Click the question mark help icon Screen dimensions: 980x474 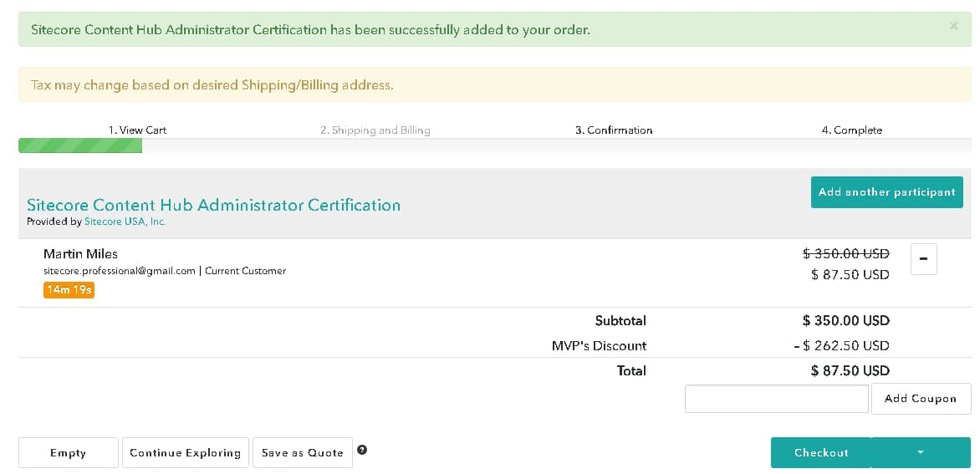[x=362, y=450]
